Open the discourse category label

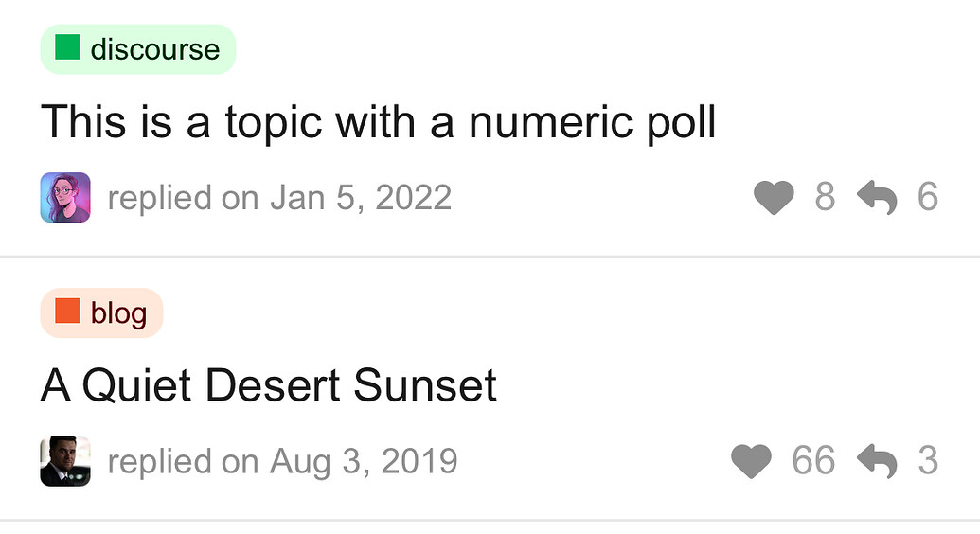click(154, 49)
